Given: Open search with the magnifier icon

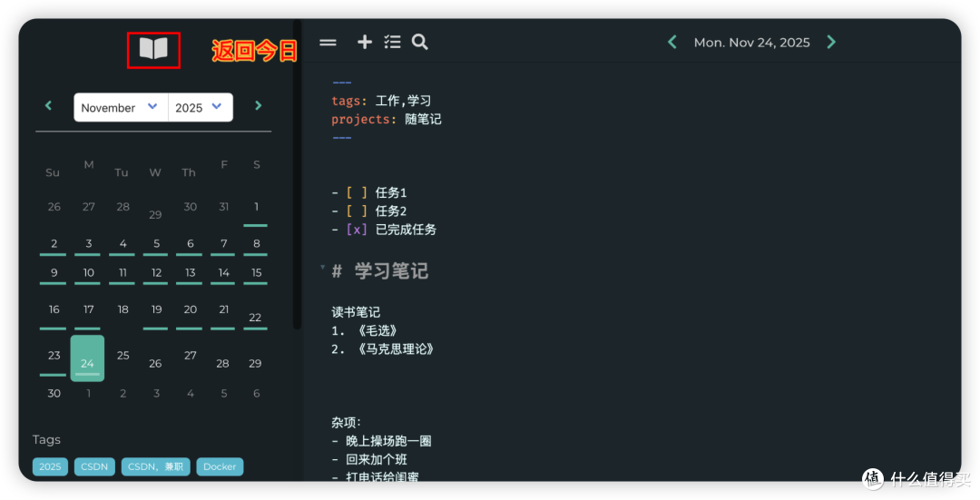Looking at the screenshot, I should pos(420,42).
